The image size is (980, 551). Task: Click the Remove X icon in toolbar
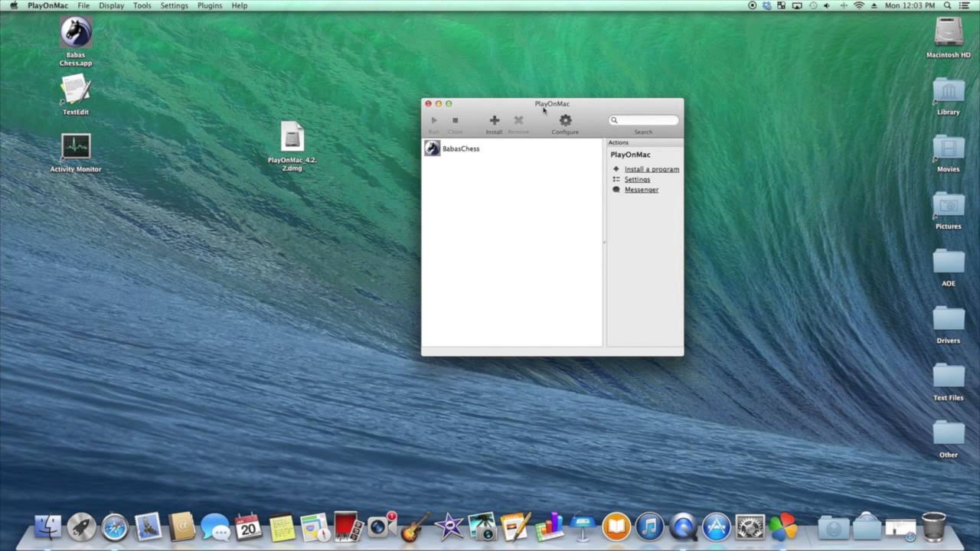pos(518,120)
